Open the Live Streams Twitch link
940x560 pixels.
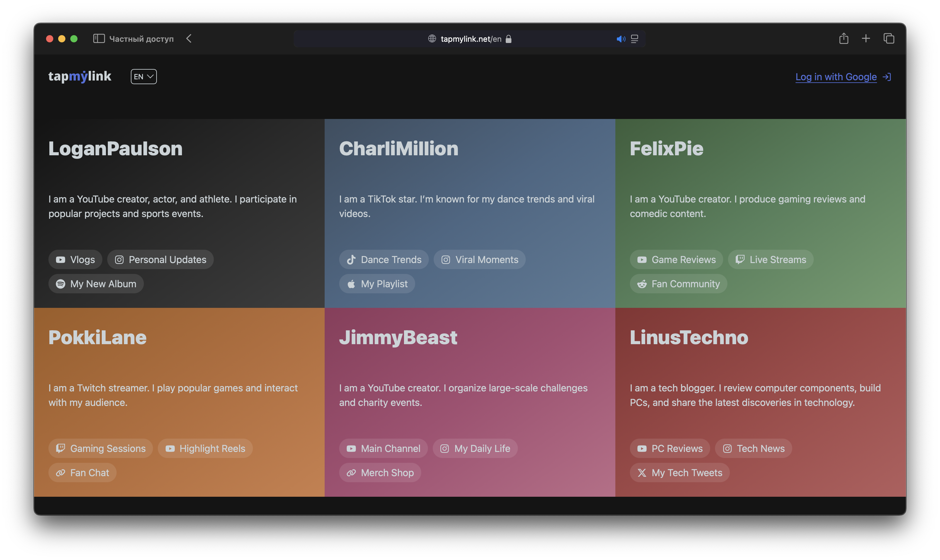(770, 260)
